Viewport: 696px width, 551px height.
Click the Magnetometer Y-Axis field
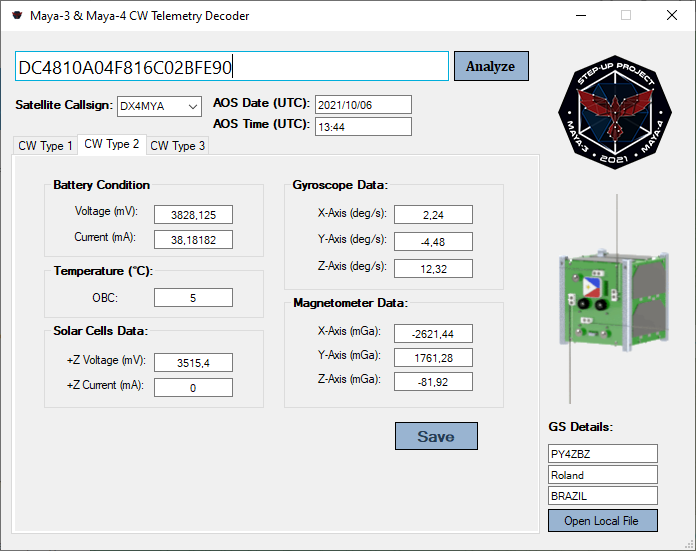tap(433, 357)
